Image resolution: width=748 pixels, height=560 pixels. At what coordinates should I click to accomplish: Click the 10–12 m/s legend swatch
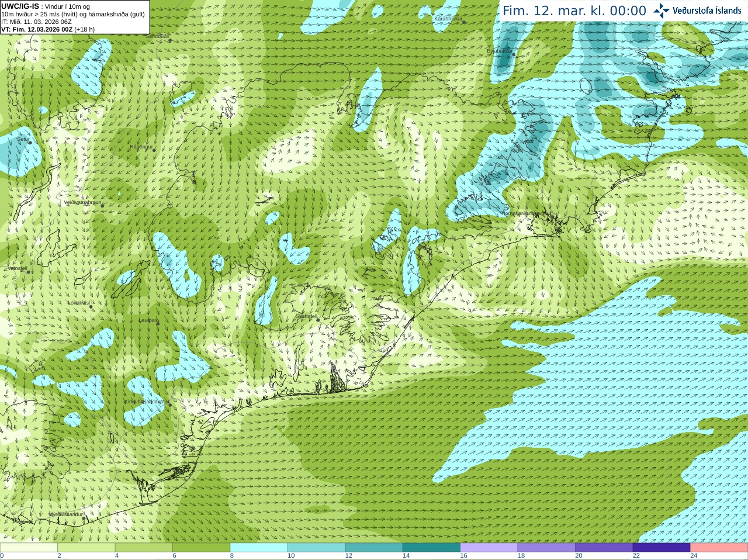coord(316,548)
